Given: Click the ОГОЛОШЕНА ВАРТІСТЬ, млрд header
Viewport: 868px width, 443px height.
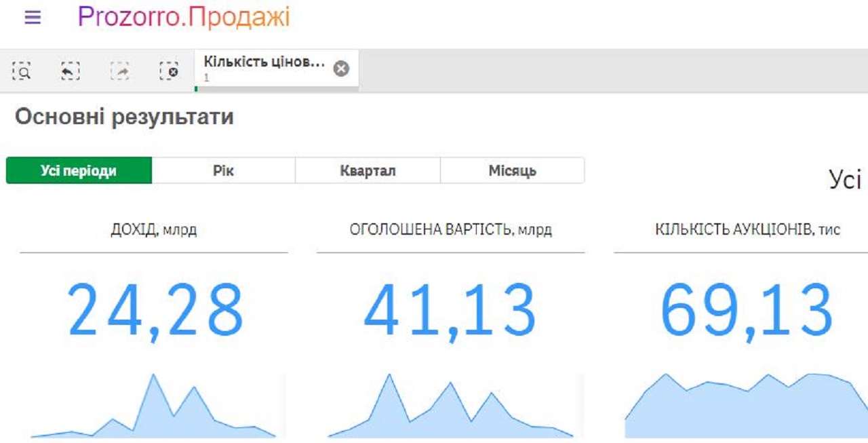Looking at the screenshot, I should tap(450, 230).
